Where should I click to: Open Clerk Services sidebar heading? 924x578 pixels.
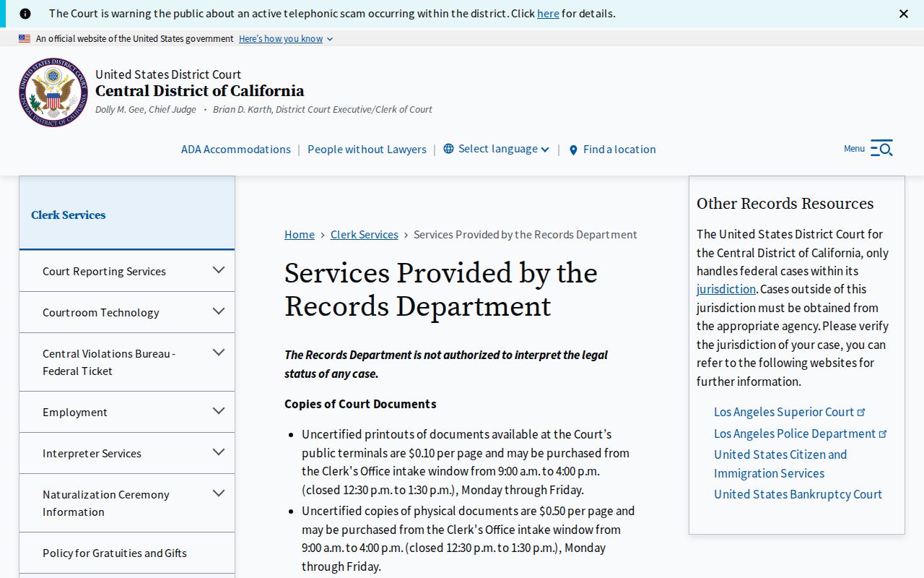click(x=69, y=215)
